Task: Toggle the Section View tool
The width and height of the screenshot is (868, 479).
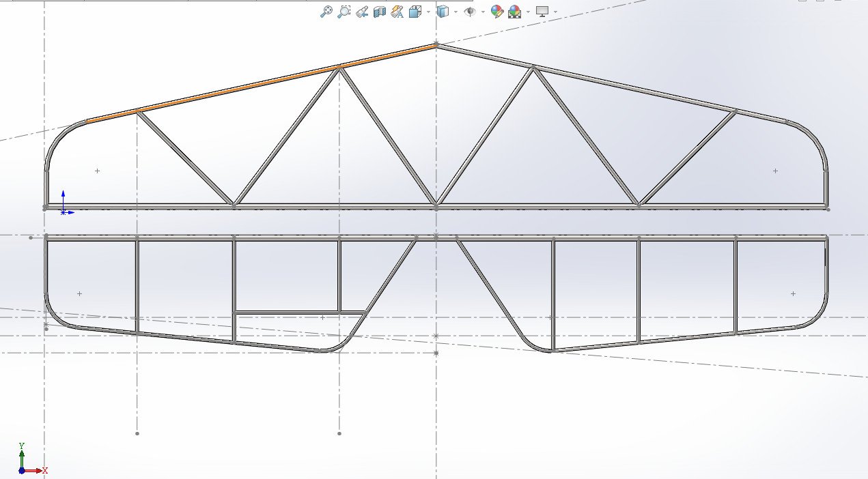Action: point(380,12)
